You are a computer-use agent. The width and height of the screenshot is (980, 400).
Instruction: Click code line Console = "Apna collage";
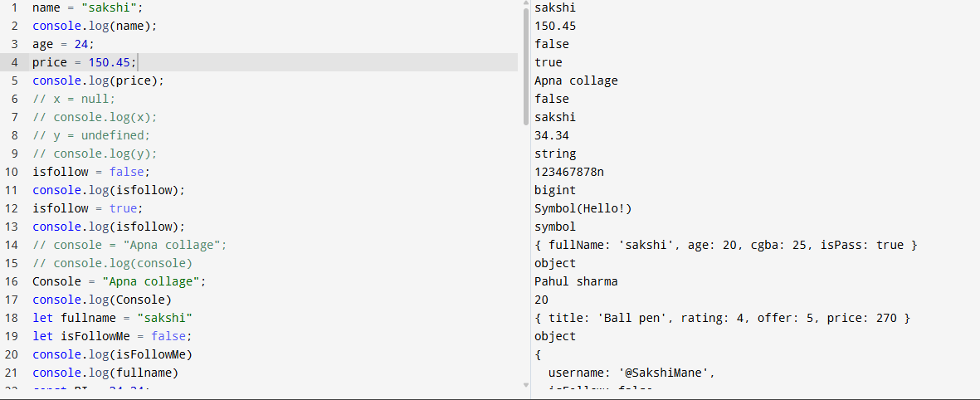[x=119, y=281]
